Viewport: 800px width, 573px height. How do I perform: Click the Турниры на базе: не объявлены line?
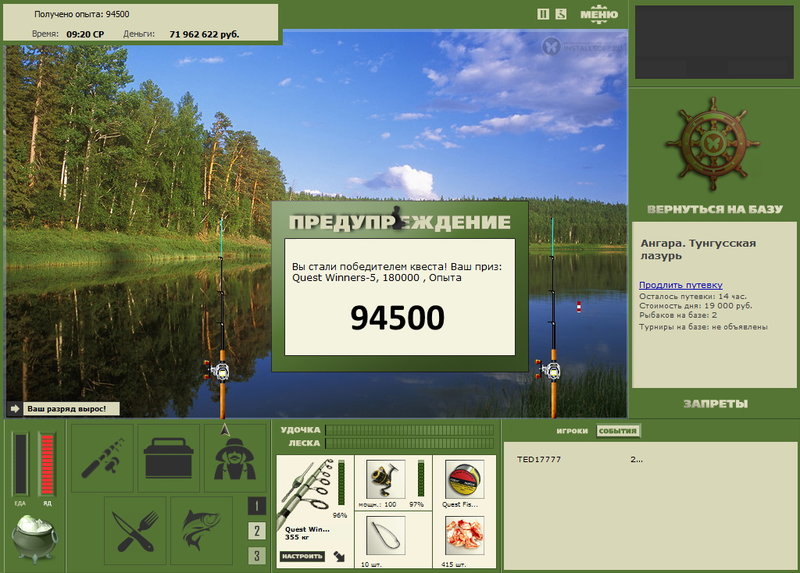(x=703, y=327)
